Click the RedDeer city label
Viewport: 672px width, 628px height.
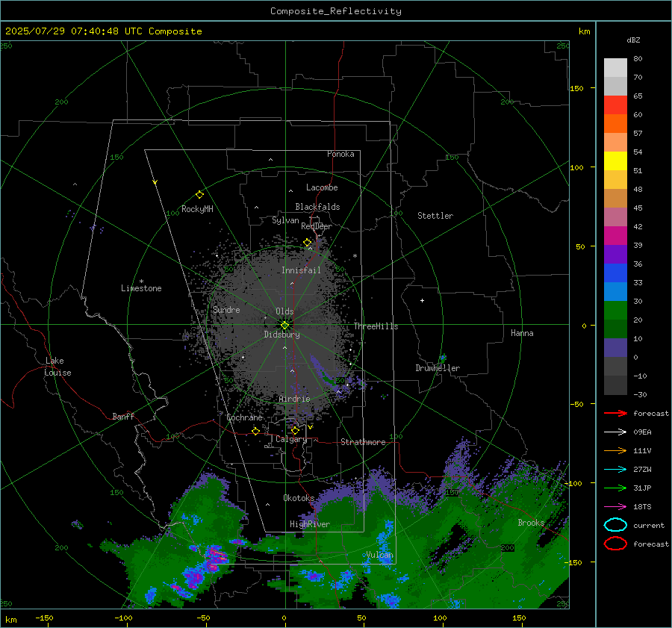(317, 226)
